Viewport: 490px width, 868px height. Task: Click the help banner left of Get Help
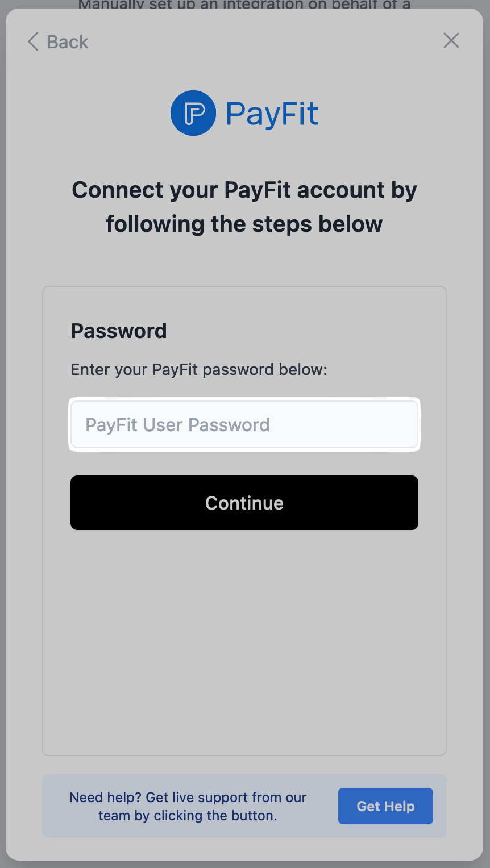coord(56,807)
